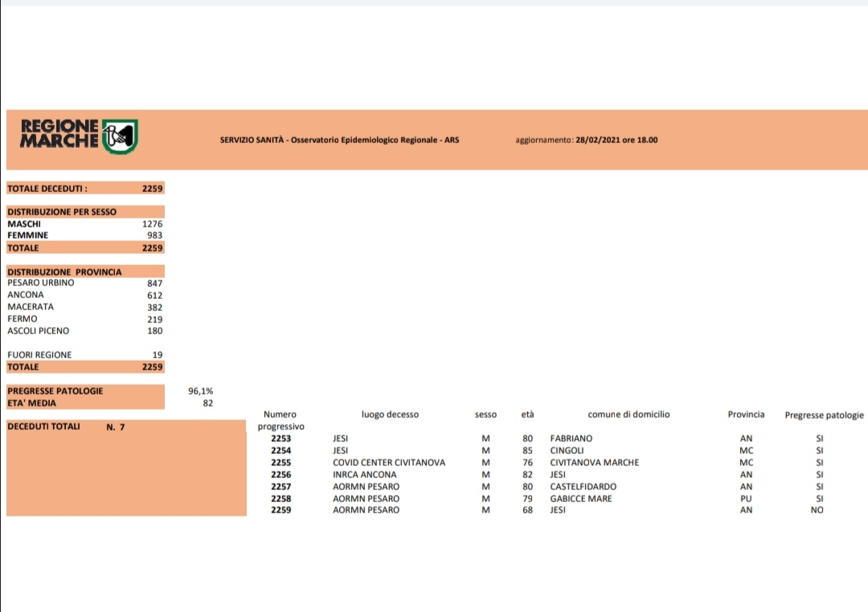
Task: Select the MACERATA province label
Action: point(31,307)
